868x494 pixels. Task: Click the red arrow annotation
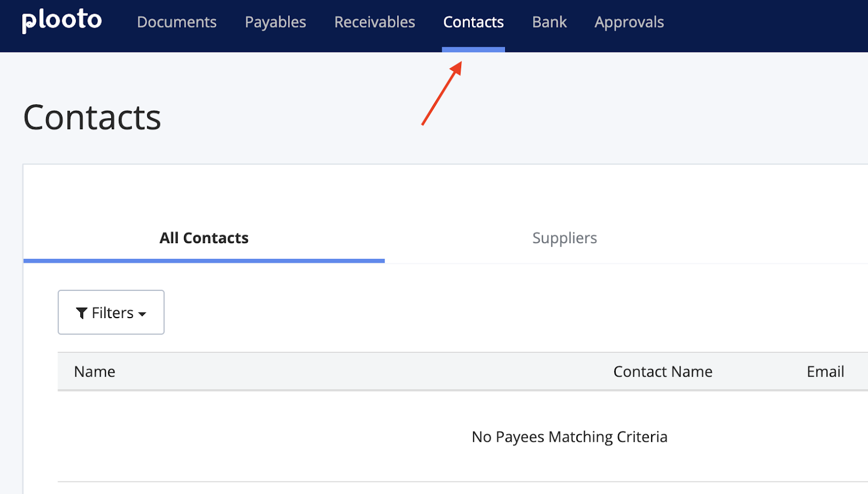[442, 93]
